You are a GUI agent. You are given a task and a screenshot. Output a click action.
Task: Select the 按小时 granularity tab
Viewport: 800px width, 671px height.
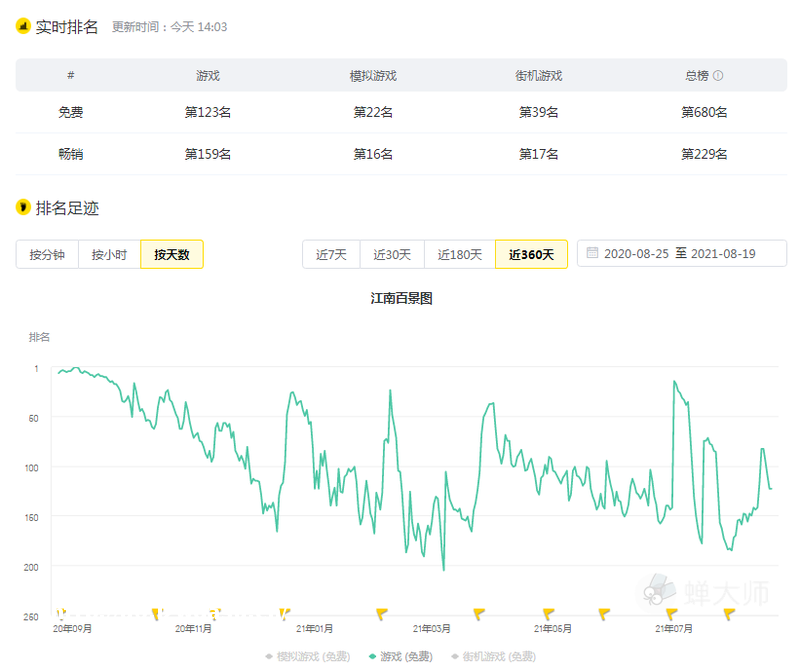point(109,255)
